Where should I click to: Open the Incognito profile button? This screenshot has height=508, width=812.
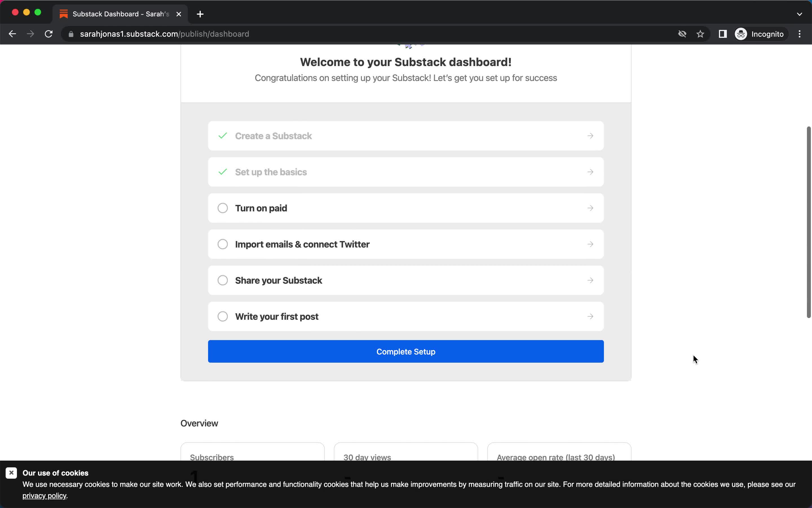coord(759,34)
